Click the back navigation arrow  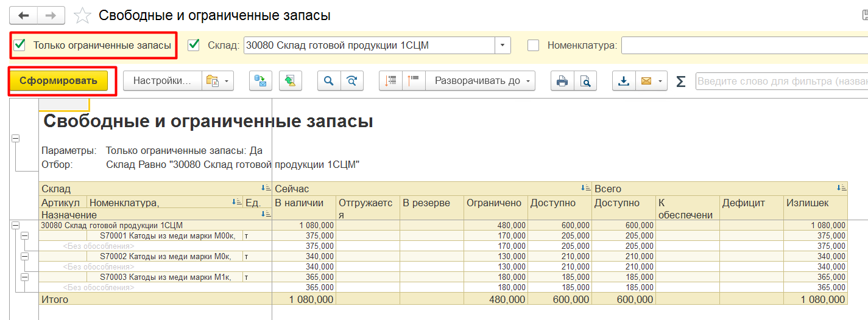click(24, 15)
